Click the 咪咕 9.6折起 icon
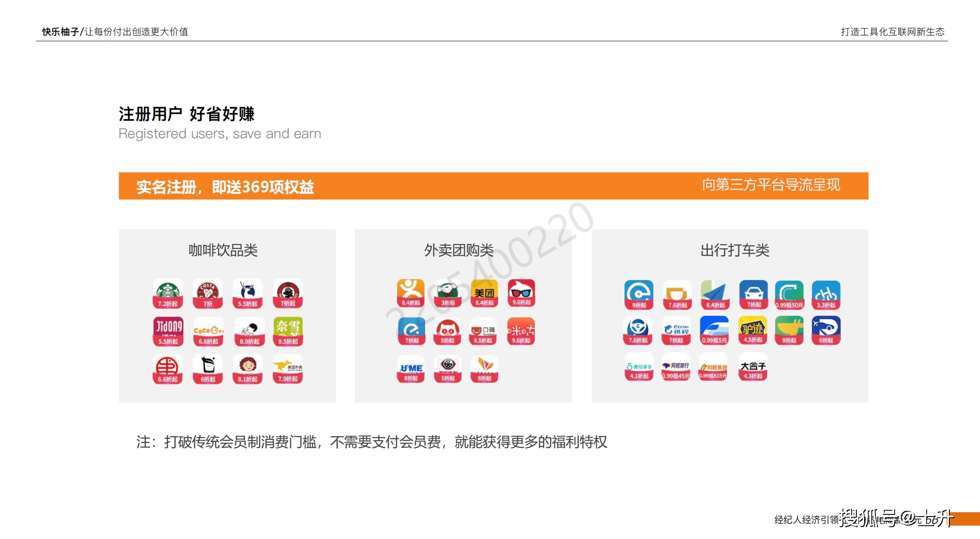 coord(521,331)
